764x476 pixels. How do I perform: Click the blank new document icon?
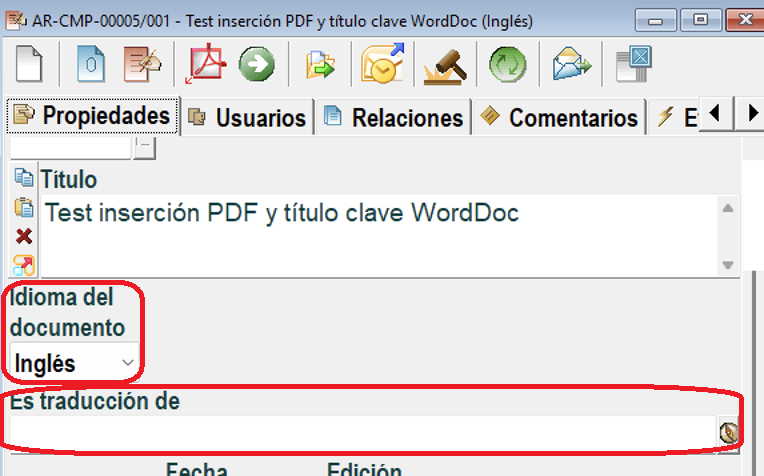31,65
